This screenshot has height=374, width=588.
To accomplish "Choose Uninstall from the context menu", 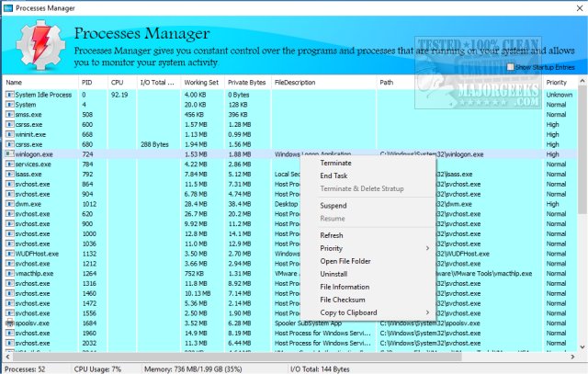I will (334, 274).
